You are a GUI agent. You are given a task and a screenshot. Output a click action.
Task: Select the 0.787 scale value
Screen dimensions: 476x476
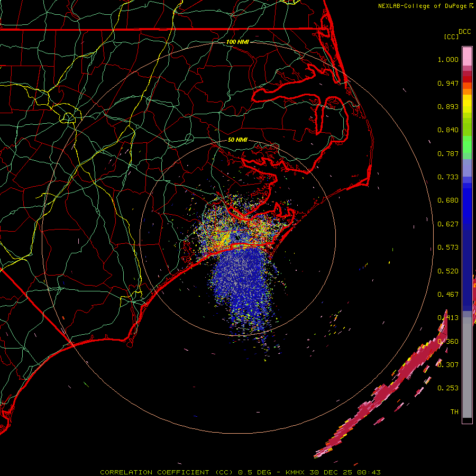pyautogui.click(x=448, y=153)
